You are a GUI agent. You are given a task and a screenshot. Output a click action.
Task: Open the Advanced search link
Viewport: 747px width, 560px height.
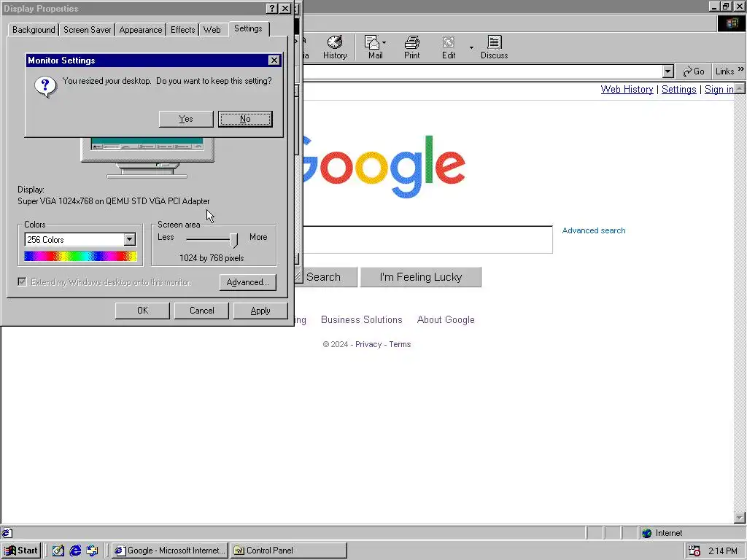[x=594, y=230]
